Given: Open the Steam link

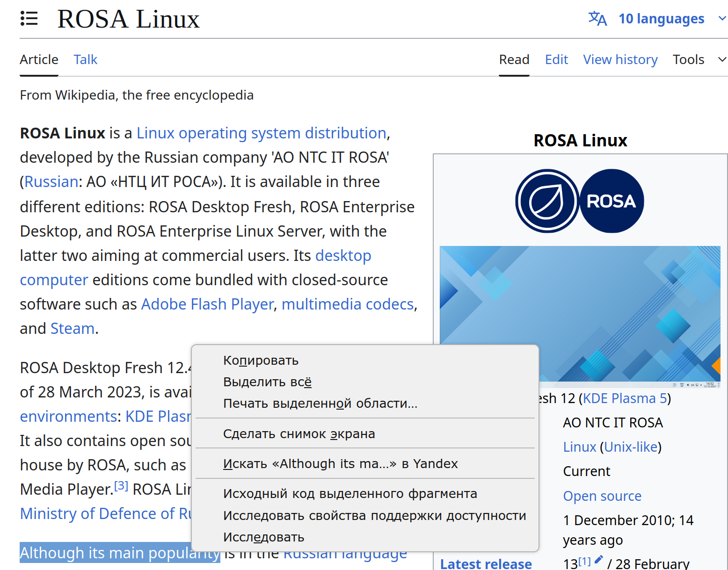Looking at the screenshot, I should click(x=73, y=329).
